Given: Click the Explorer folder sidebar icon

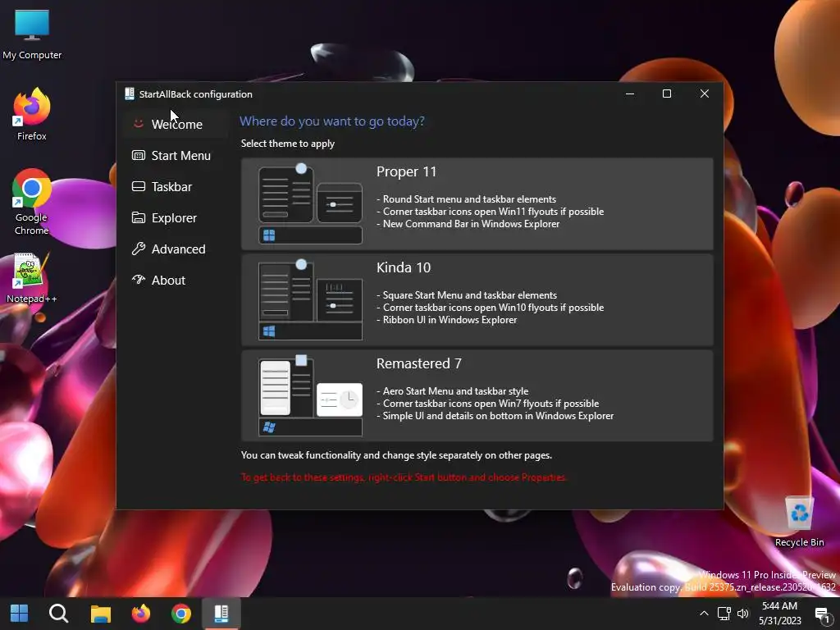Looking at the screenshot, I should tap(138, 217).
